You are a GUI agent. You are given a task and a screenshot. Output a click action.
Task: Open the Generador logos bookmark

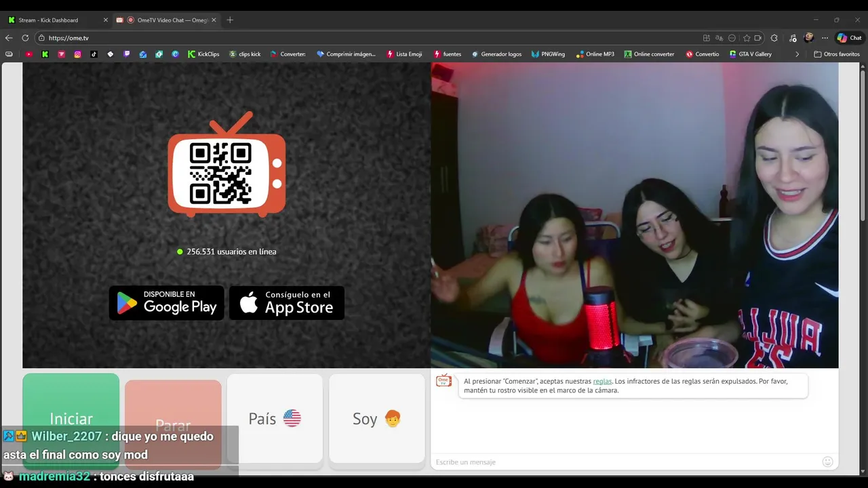pyautogui.click(x=496, y=54)
